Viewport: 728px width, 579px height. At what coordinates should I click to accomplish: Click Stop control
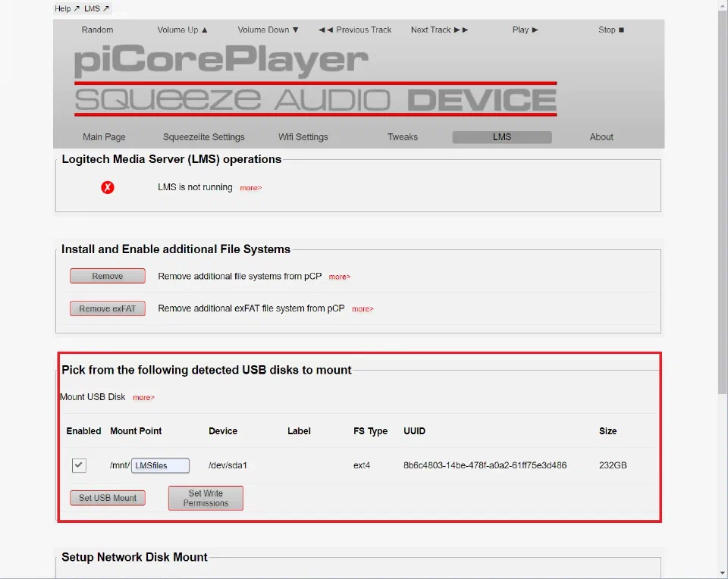point(611,30)
